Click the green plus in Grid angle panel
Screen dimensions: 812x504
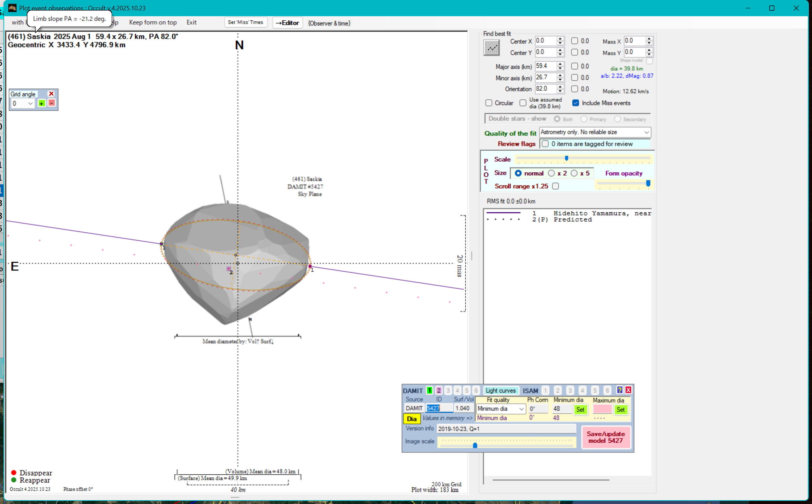(42, 103)
